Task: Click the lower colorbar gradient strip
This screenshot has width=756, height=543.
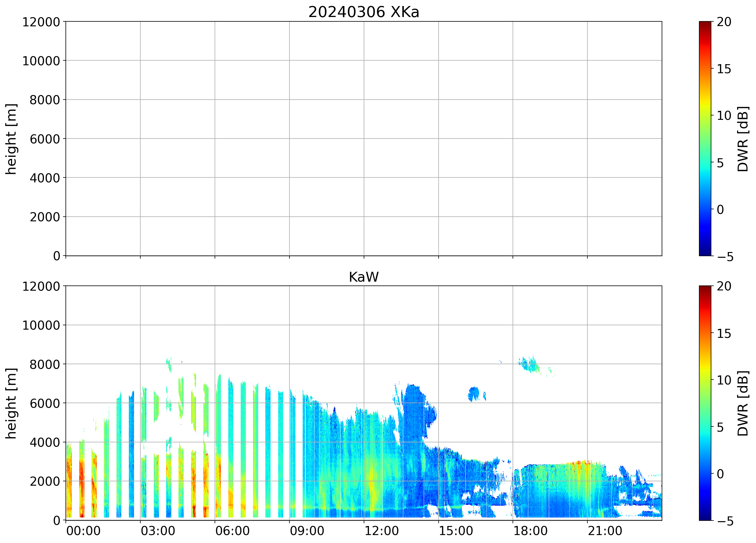Action: pyautogui.click(x=705, y=403)
